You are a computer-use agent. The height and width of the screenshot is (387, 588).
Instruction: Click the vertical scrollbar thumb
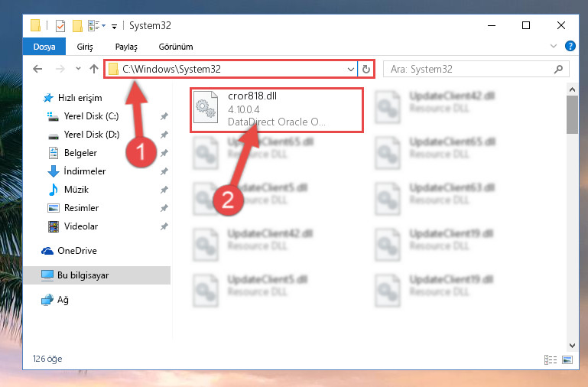click(x=572, y=115)
